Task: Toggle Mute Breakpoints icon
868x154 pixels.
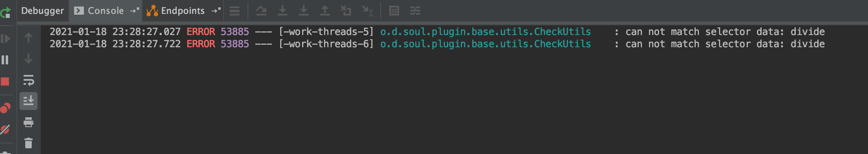Action: point(5,130)
